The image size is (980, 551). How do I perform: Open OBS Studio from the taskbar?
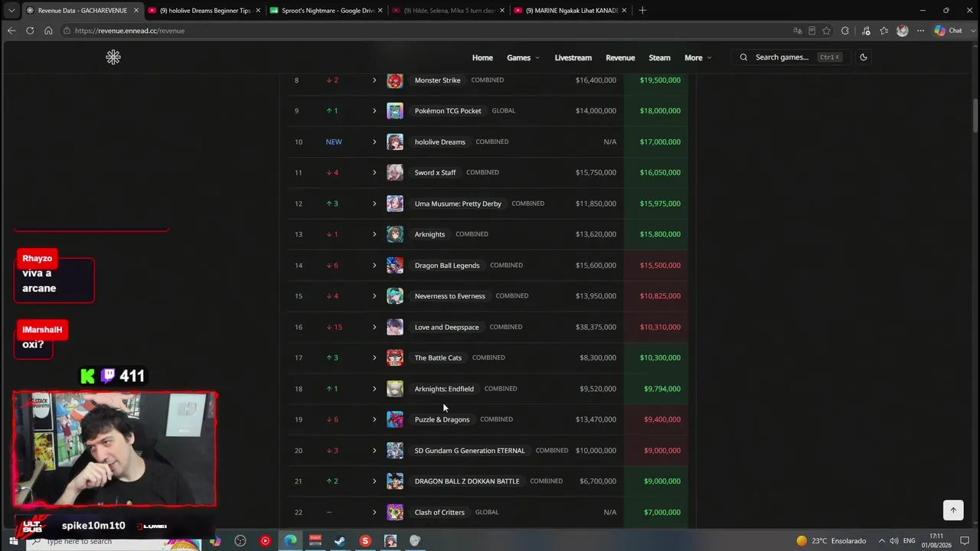(240, 541)
